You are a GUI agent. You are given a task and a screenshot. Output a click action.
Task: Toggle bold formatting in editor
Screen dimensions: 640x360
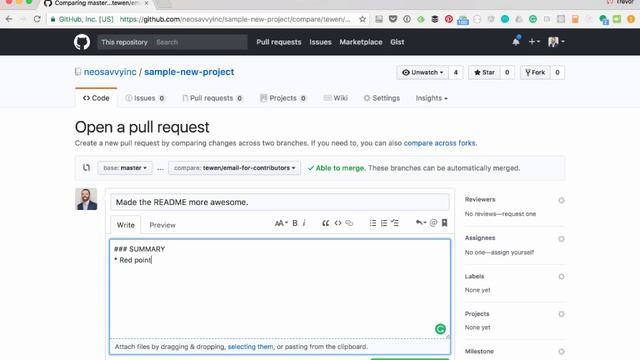coord(295,223)
